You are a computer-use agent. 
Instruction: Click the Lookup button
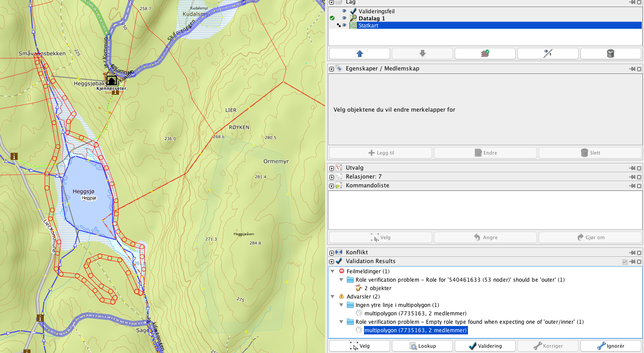tap(422, 346)
